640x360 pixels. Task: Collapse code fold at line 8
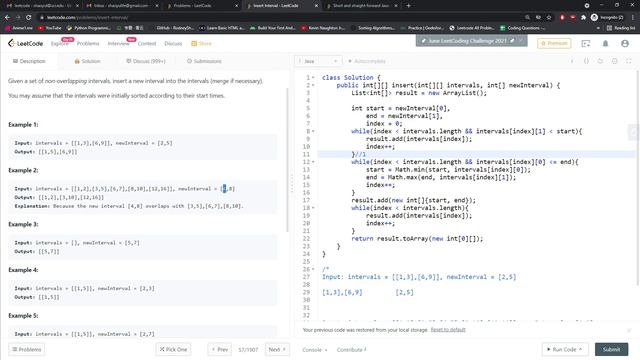tap(313, 131)
